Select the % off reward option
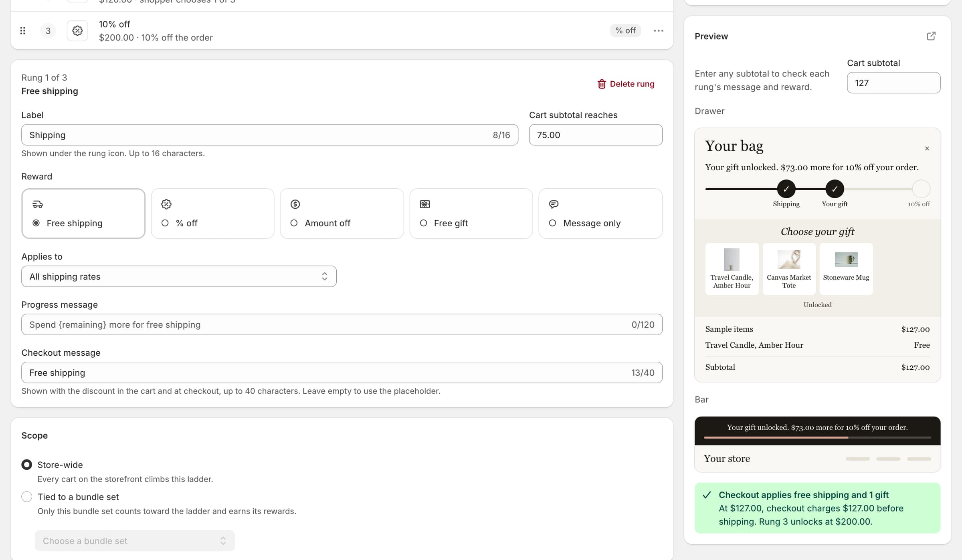962x560 pixels. point(213,214)
